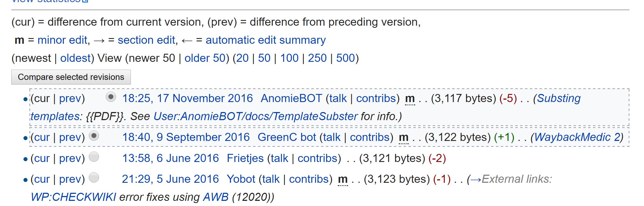Open AnomieBOT user page
The height and width of the screenshot is (206, 644).
[291, 99]
